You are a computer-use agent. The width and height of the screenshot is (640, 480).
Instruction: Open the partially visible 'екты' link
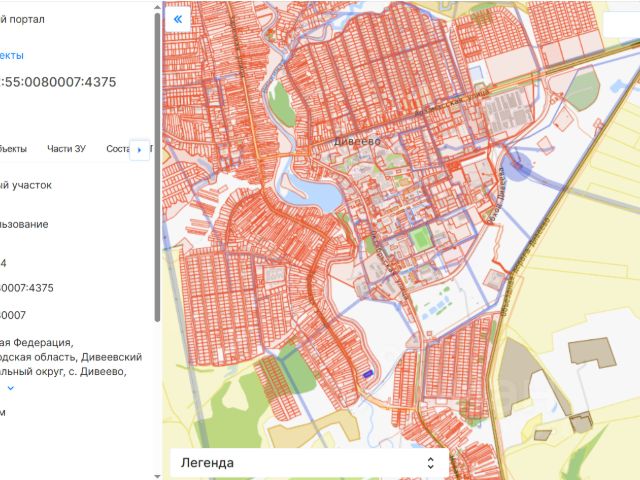coord(12,56)
